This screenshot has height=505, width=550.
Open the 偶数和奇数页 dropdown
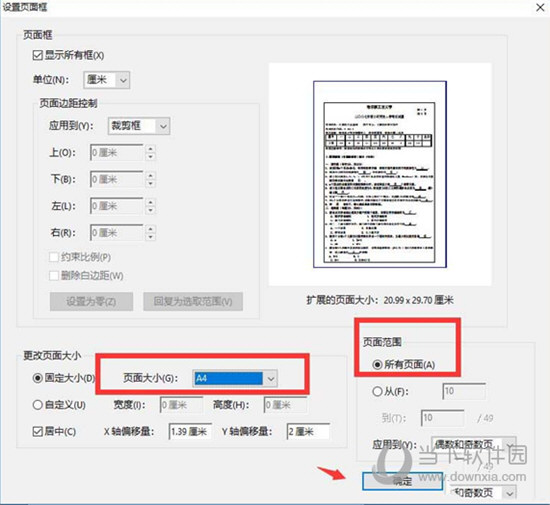473,445
